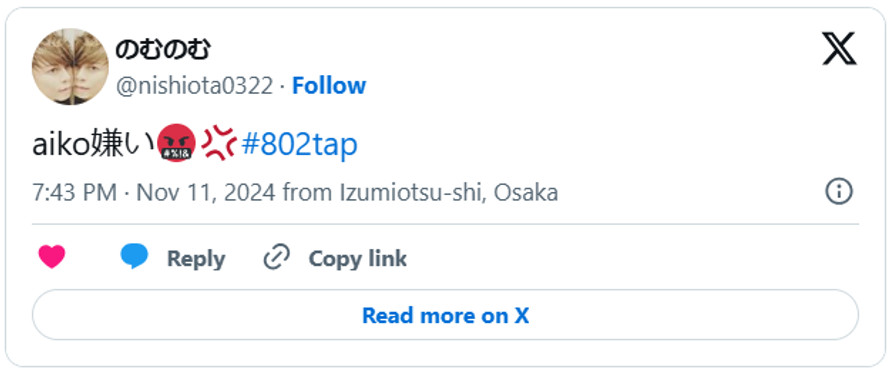Open the #802tap hashtag
Image resolution: width=896 pixels, height=378 pixels.
click(x=299, y=144)
